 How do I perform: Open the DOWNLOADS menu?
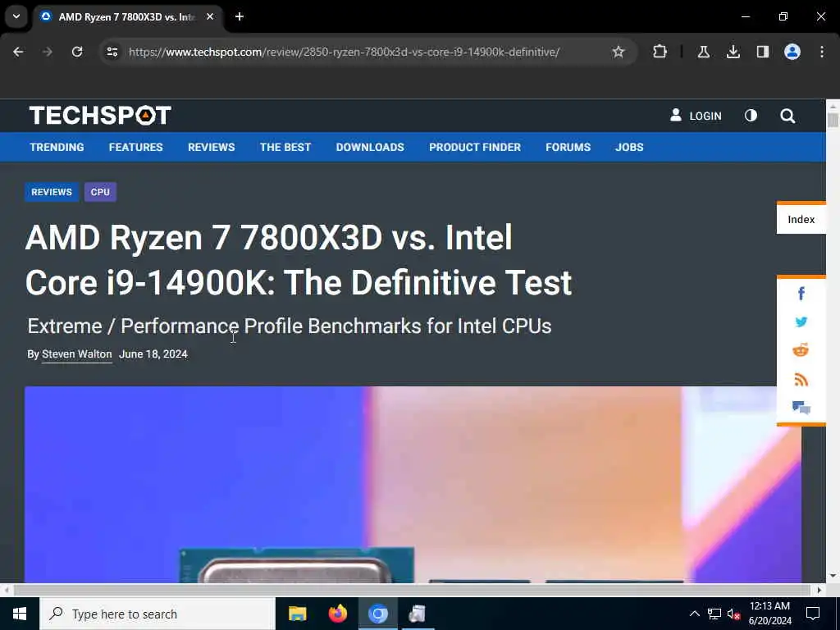370,148
